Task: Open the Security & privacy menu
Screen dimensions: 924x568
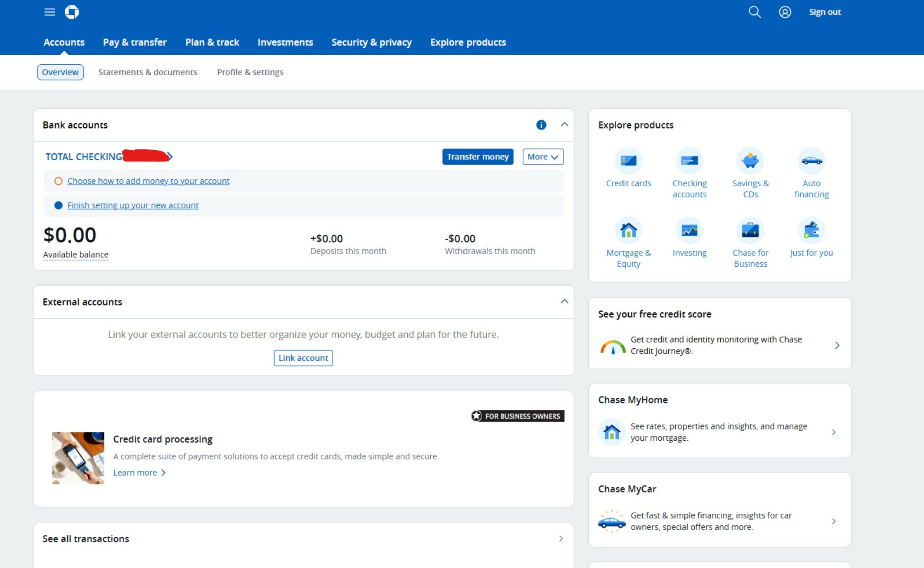Action: pyautogui.click(x=372, y=42)
